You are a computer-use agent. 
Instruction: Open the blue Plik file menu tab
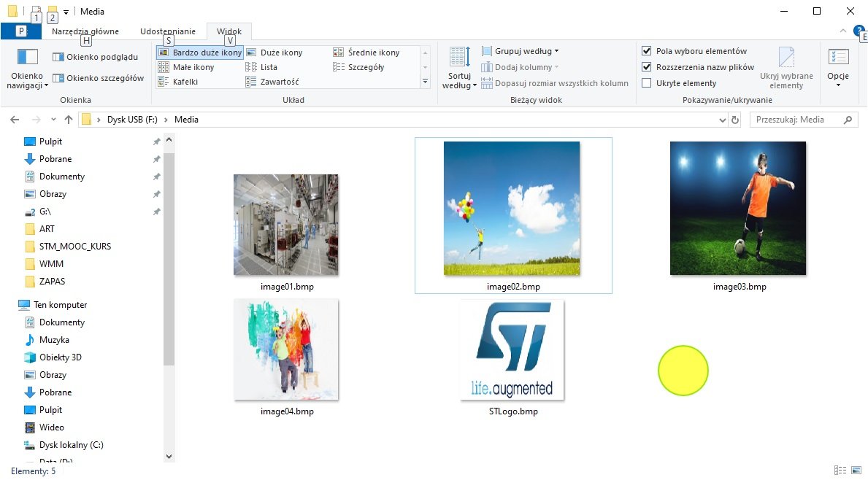[x=21, y=31]
